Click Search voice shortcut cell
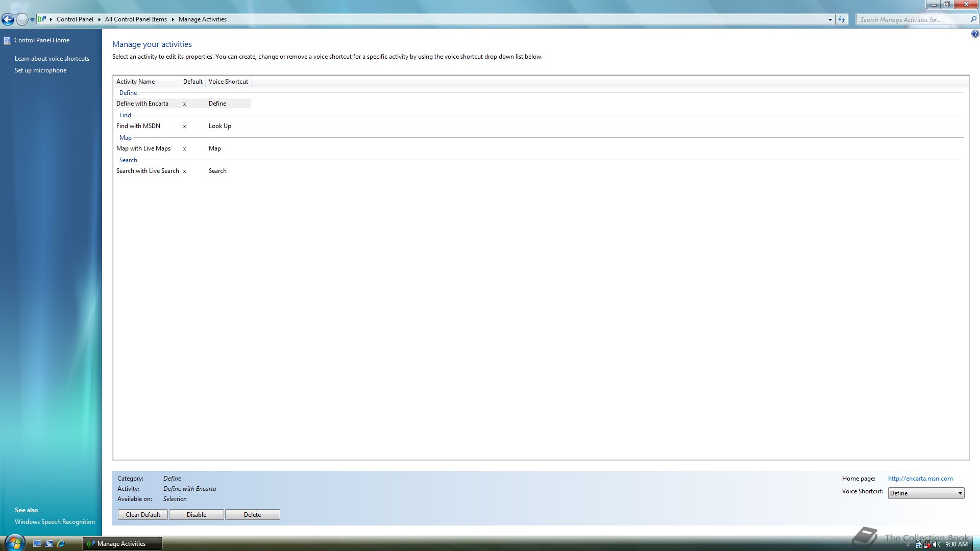 coord(217,171)
